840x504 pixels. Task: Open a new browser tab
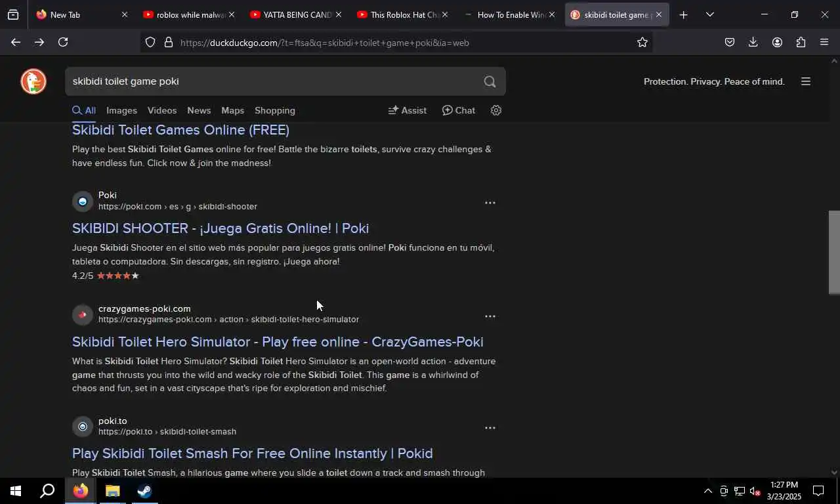(x=683, y=14)
